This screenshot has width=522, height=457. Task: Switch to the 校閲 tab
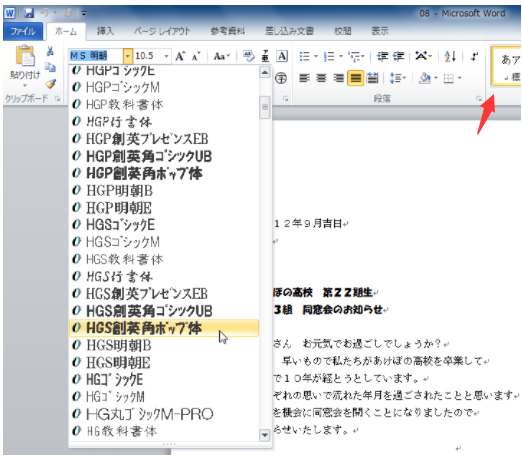(343, 31)
